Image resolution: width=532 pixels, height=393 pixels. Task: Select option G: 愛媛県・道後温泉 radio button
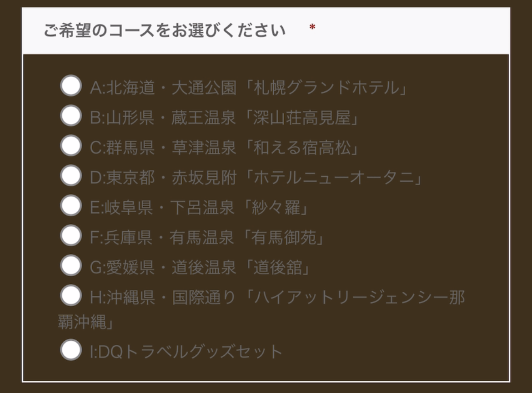click(70, 266)
